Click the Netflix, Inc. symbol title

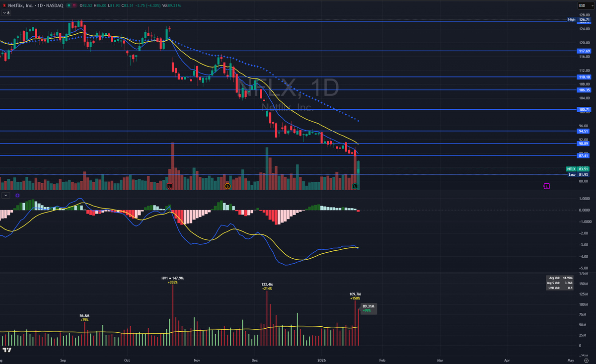[x=22, y=5]
